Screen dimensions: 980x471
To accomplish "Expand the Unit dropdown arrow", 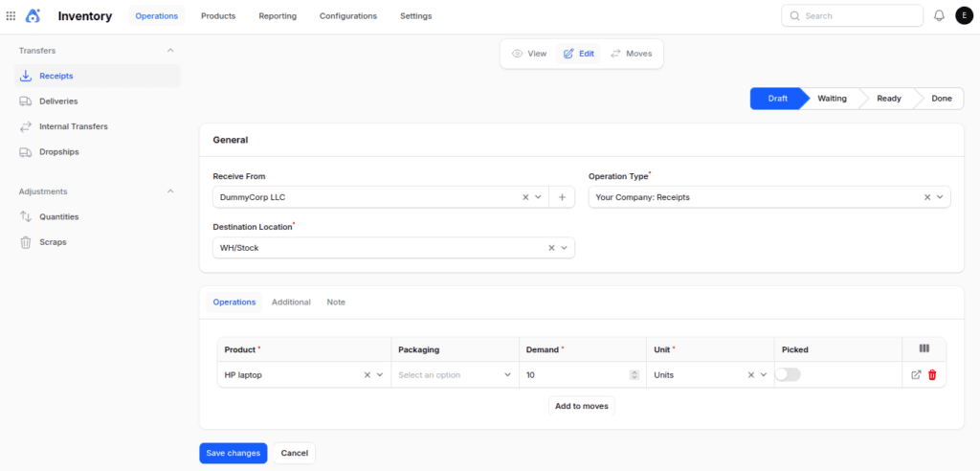I will tap(763, 375).
